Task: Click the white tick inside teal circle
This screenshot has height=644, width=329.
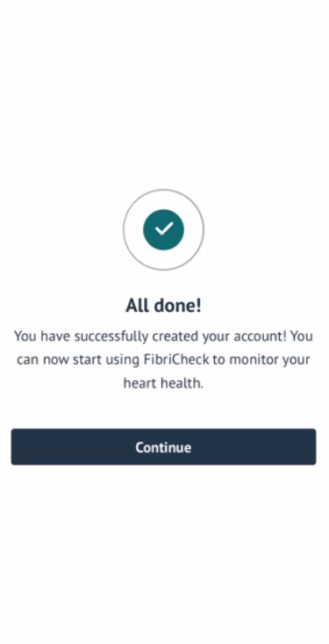Action: coord(164,228)
